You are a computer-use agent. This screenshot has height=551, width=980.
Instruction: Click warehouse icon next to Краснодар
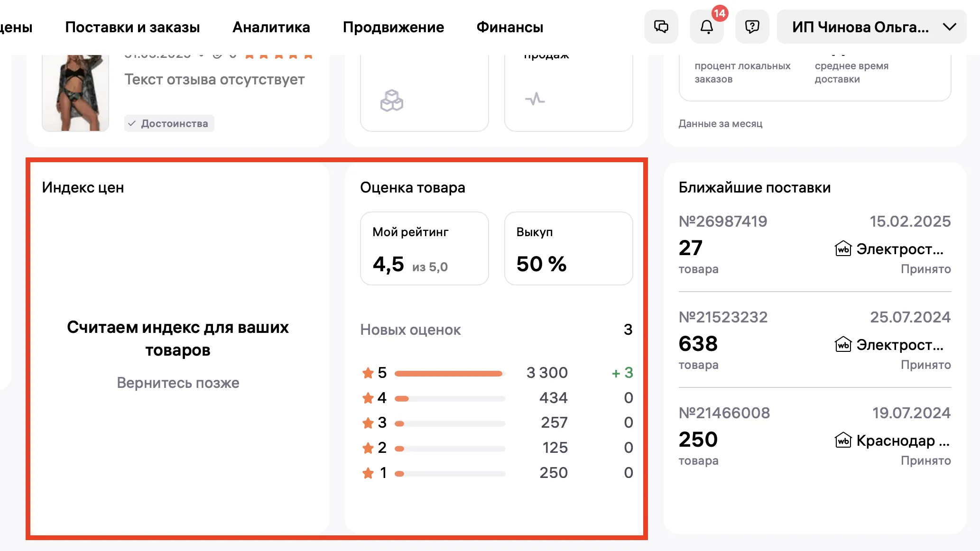tap(843, 441)
